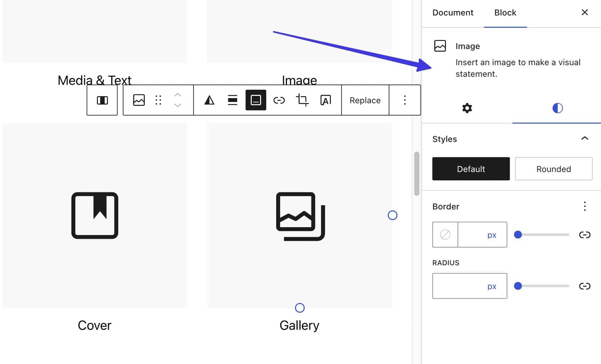
Task: Select the Rounded image style
Action: pyautogui.click(x=554, y=169)
